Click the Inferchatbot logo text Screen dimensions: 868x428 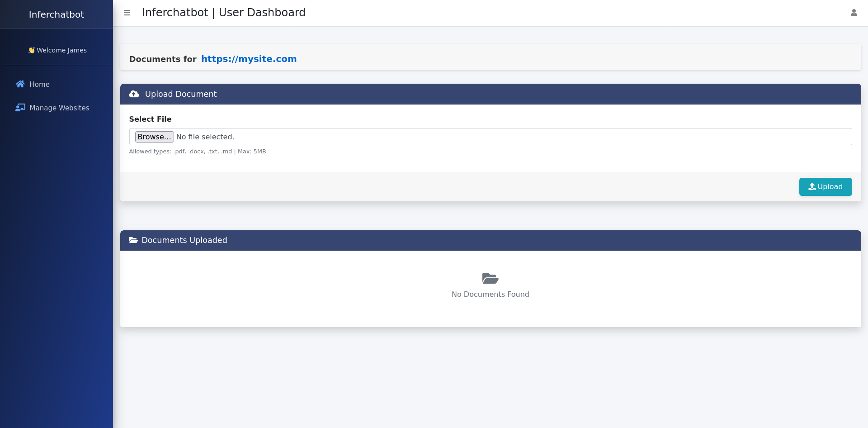coord(56,14)
